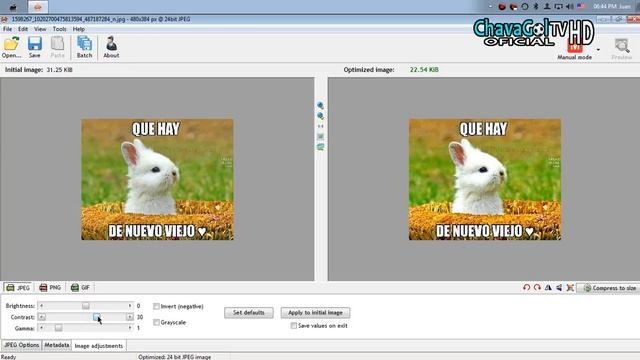Select the GIF format tab

coord(80,288)
